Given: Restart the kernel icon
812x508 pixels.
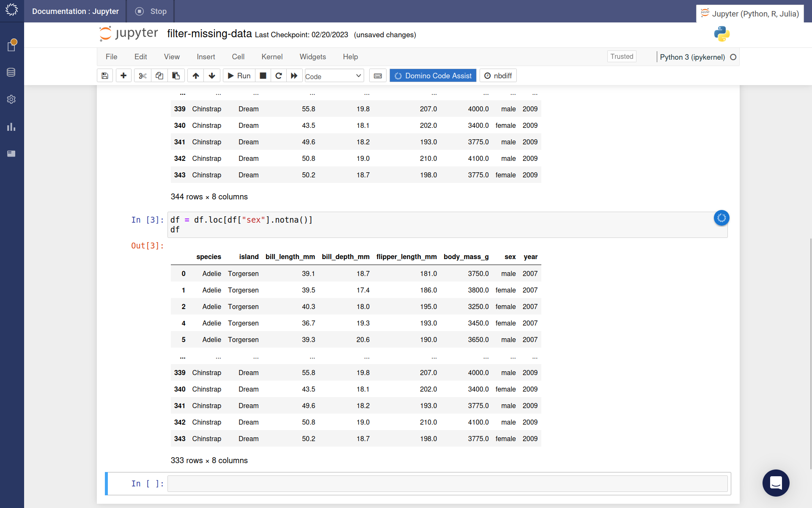Looking at the screenshot, I should pyautogui.click(x=278, y=76).
